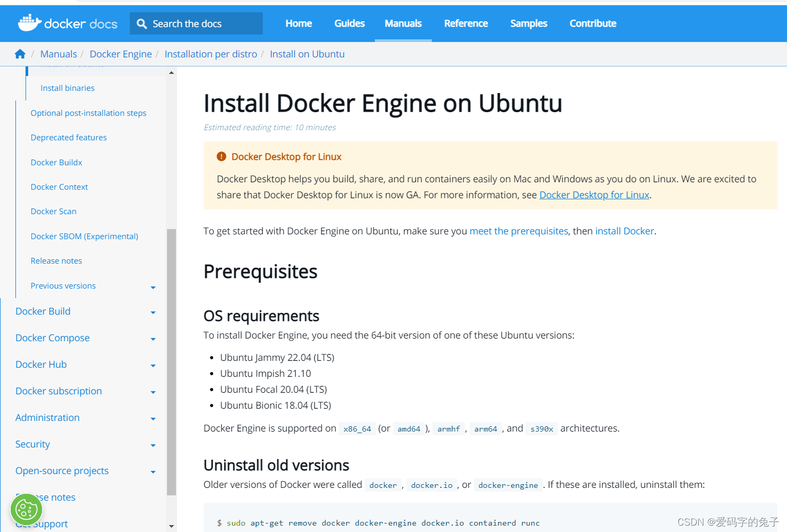Click Docker Build sidebar label

[x=43, y=311]
